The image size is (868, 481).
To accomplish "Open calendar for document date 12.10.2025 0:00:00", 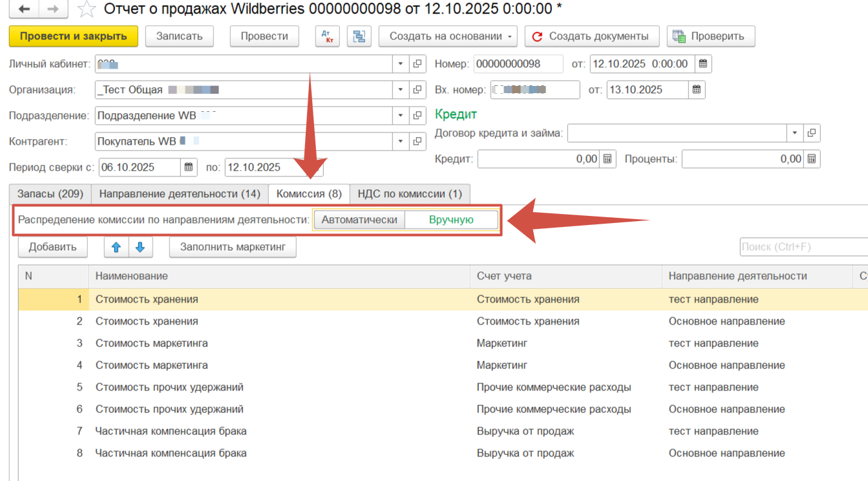I will click(x=703, y=64).
